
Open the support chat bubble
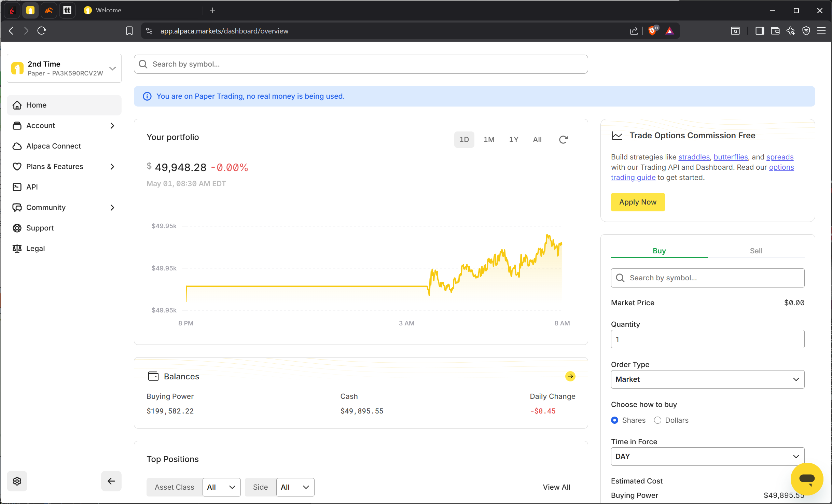click(807, 479)
